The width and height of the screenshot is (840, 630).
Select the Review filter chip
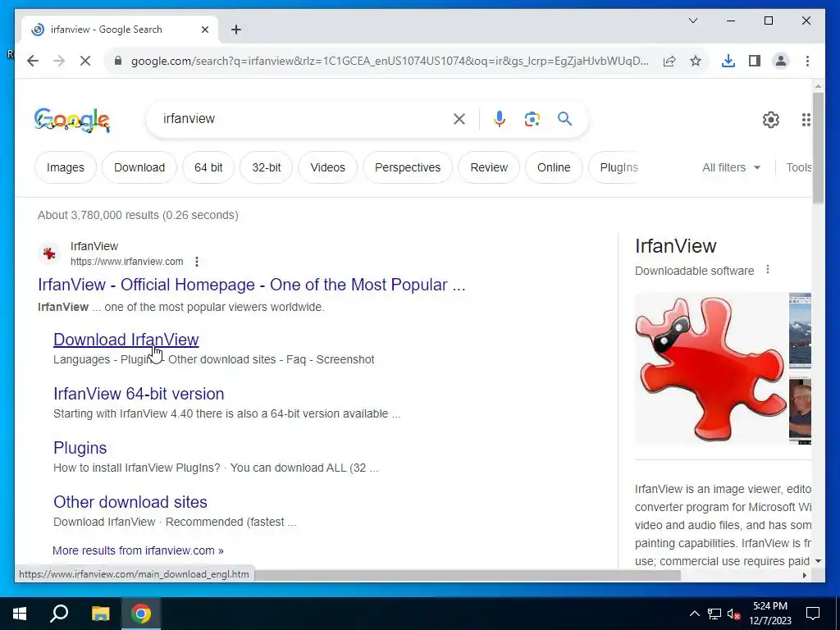[x=489, y=167]
